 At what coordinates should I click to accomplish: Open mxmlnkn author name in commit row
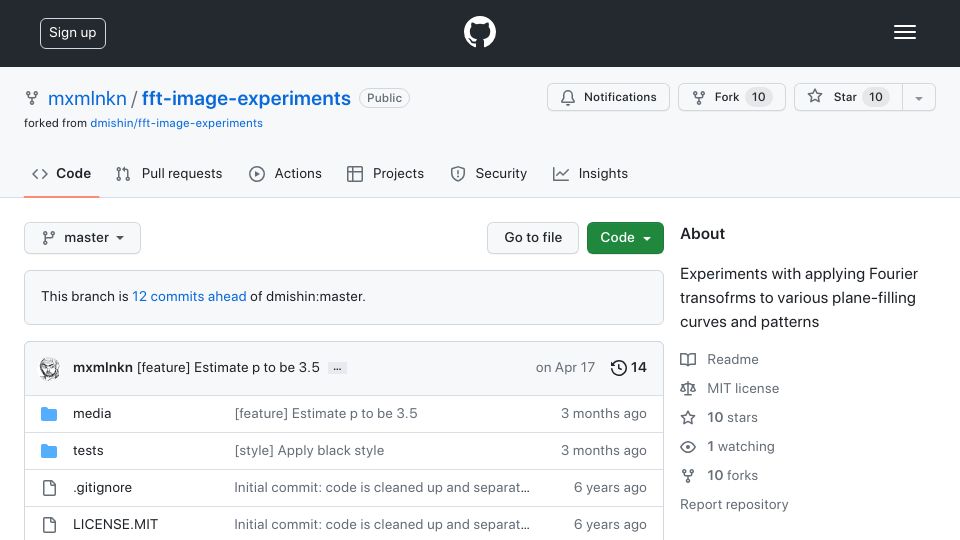click(x=103, y=367)
